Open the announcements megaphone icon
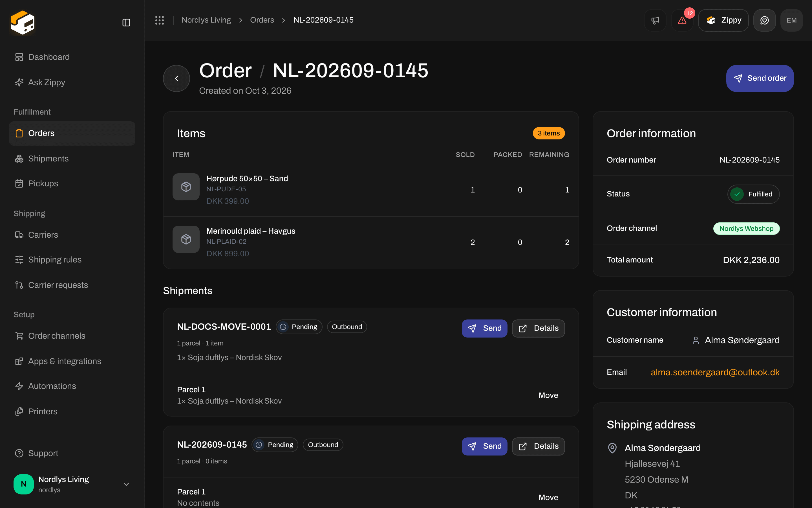 coord(655,20)
